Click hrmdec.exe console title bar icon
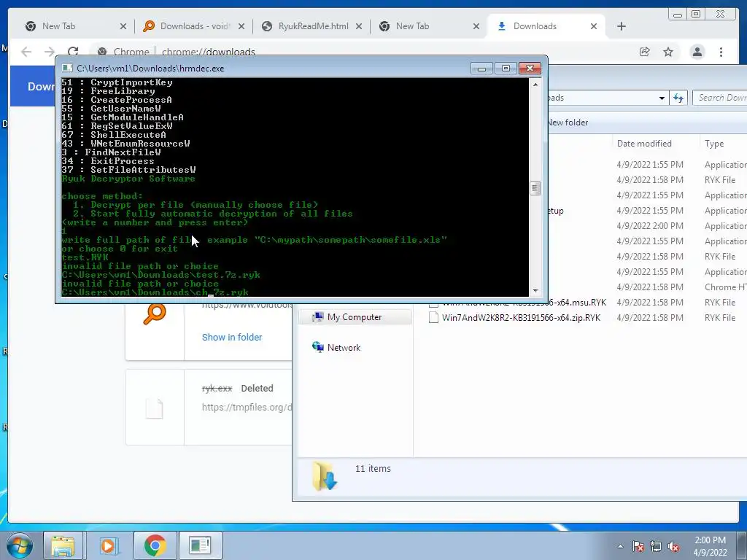The height and width of the screenshot is (560, 747). coord(67,68)
